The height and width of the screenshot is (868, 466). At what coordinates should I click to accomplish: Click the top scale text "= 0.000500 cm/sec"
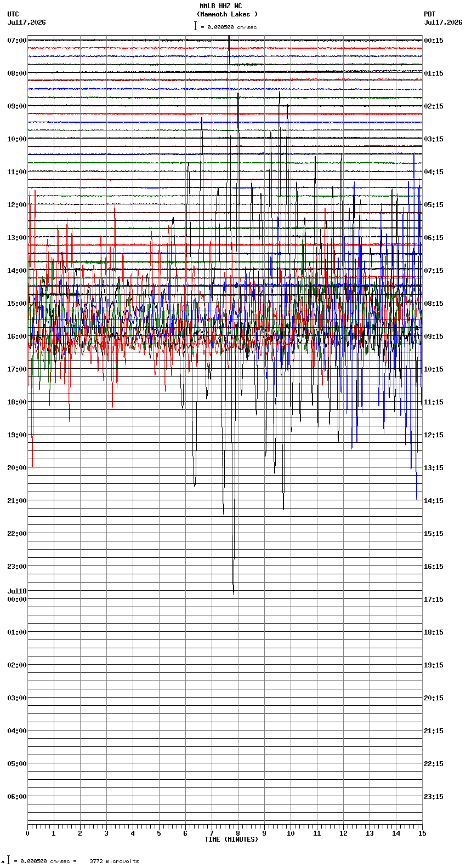[x=229, y=27]
